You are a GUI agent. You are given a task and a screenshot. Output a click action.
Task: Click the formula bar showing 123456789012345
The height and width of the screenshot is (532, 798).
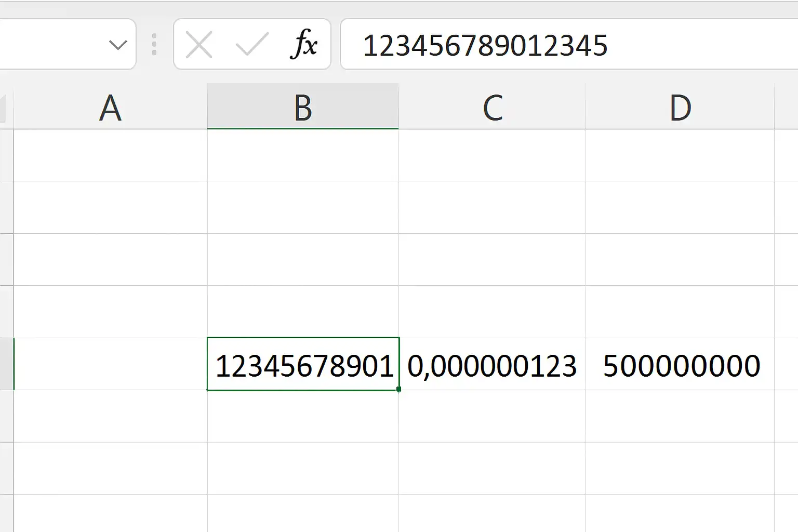point(569,45)
